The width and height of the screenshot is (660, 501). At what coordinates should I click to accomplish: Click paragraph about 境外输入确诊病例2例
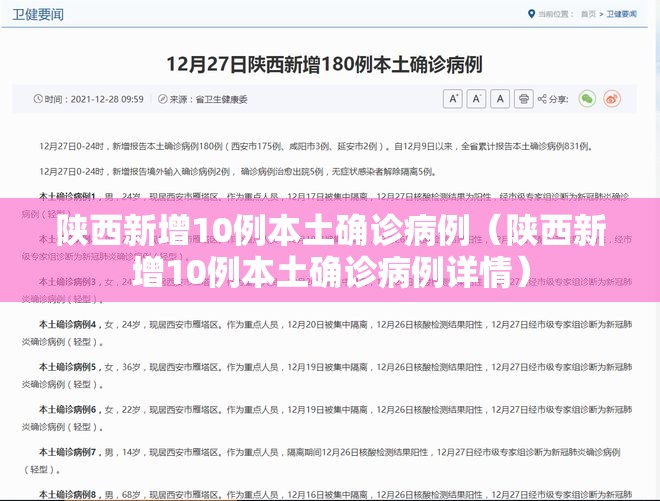tap(238, 171)
